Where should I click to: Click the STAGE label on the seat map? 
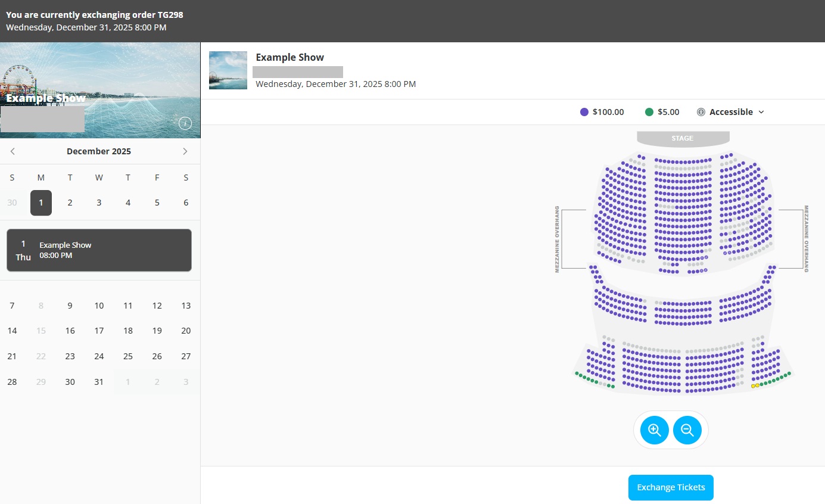683,138
